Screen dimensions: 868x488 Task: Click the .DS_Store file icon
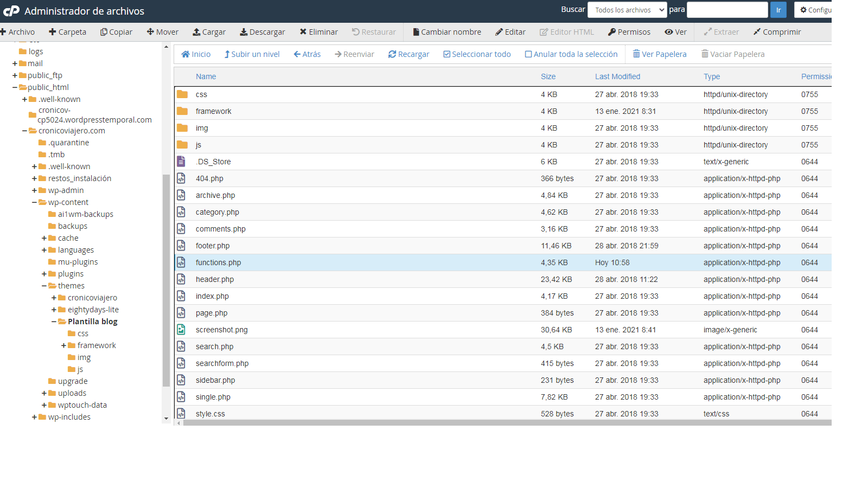click(x=181, y=162)
